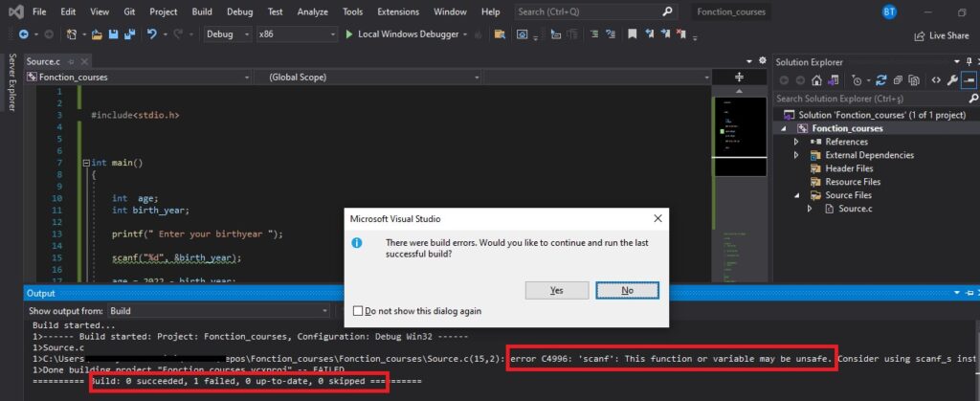Click the editor split window handle icon
Image resolution: width=980 pixels, height=401 pixels.
click(739, 77)
